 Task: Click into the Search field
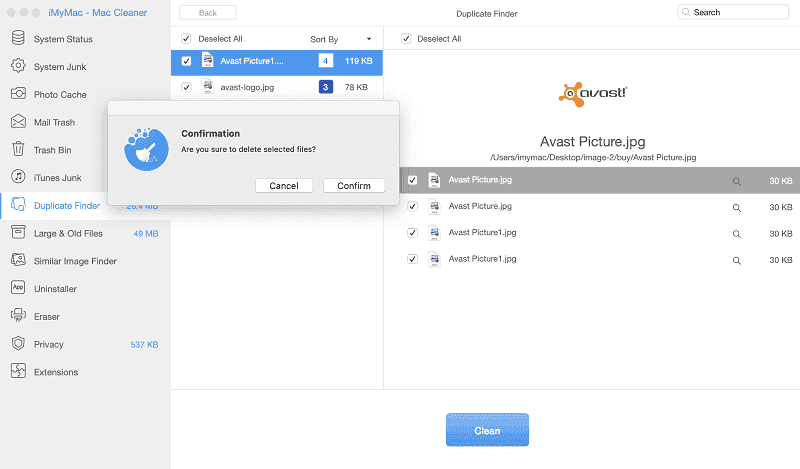(x=733, y=12)
